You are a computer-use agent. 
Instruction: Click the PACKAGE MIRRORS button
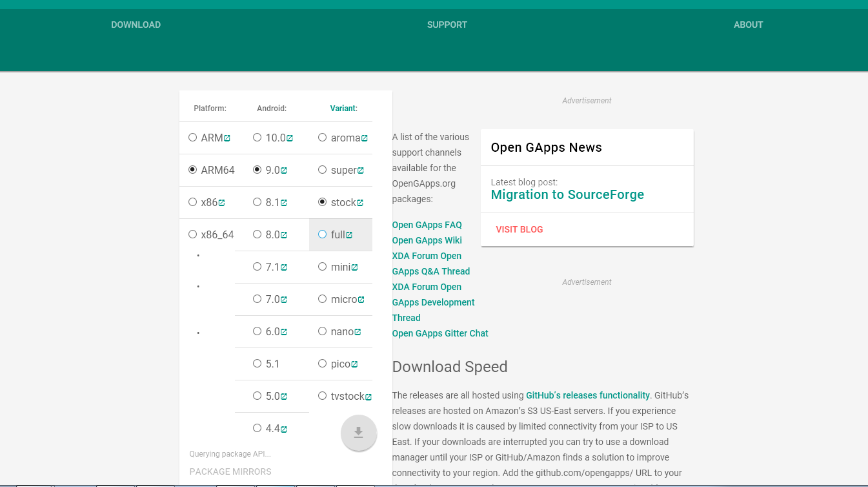(x=230, y=471)
